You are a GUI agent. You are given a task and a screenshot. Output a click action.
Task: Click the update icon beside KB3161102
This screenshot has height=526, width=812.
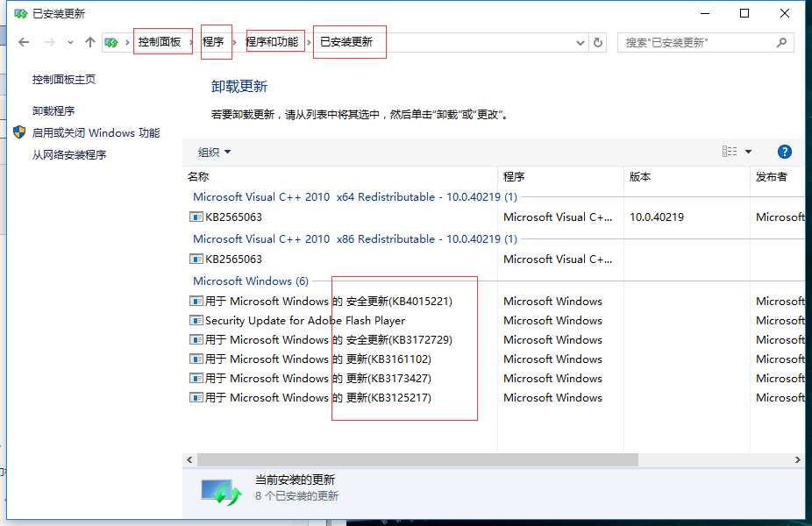(196, 359)
